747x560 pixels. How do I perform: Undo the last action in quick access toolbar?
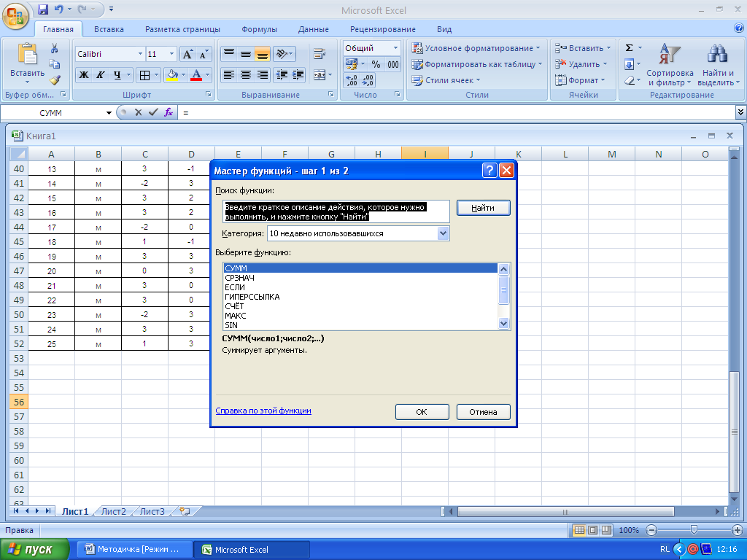click(58, 9)
